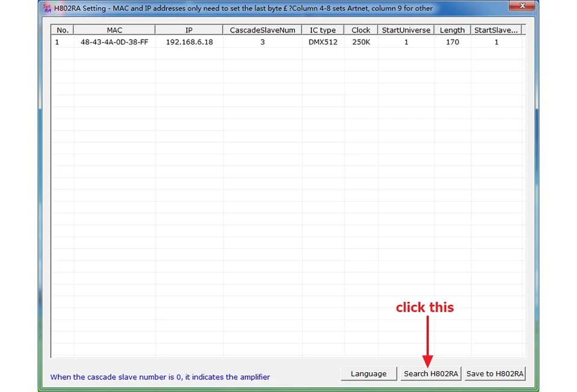Click the Length column header
Viewport: 577px width, 392px height.
pos(452,30)
